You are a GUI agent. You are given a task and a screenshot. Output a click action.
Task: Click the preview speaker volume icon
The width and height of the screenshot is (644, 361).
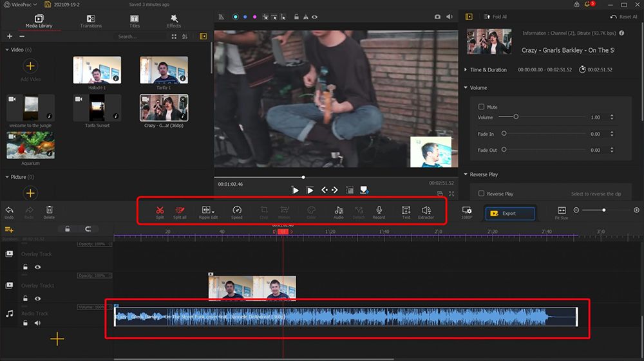click(x=450, y=17)
